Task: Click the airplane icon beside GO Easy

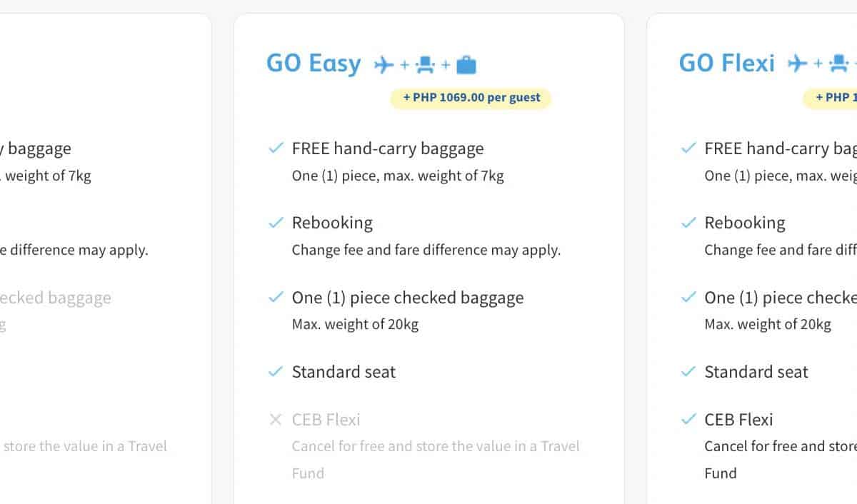Action: pos(384,65)
